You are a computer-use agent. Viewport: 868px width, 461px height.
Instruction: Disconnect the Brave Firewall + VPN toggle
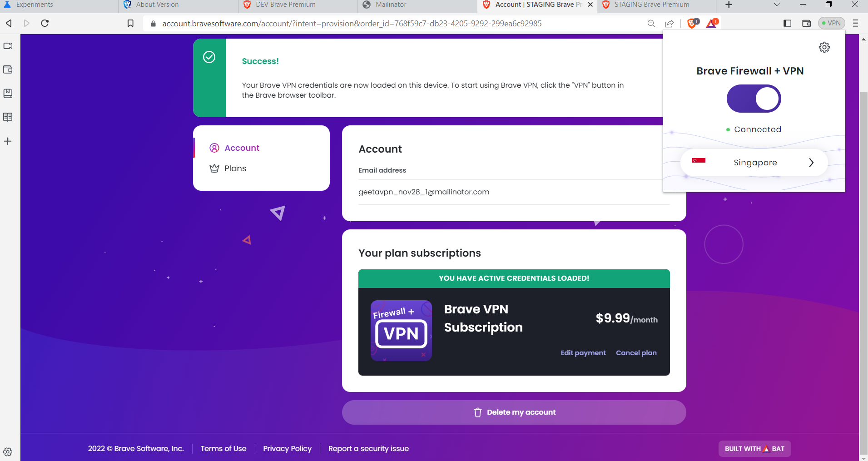click(754, 98)
